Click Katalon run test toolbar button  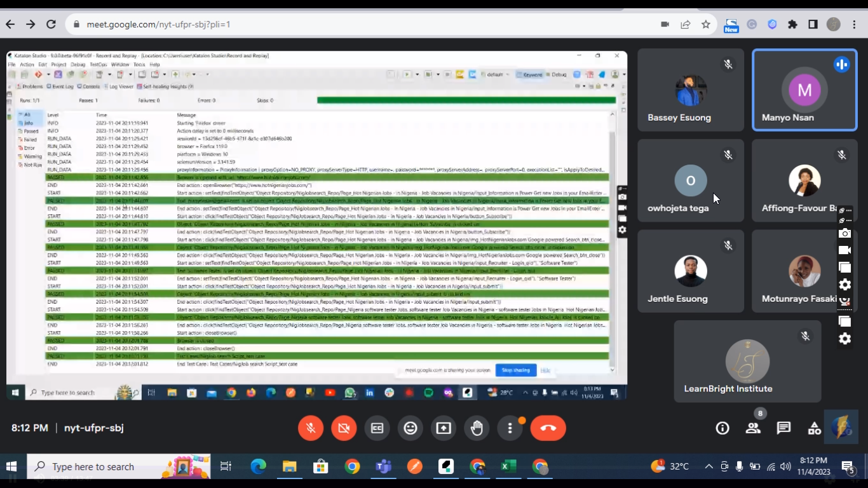click(407, 75)
